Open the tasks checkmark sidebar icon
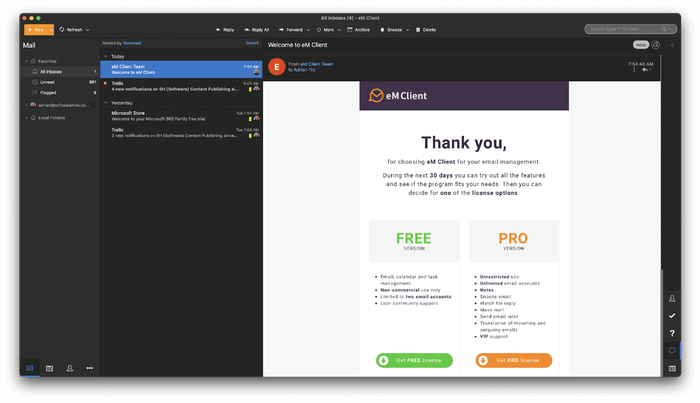Screen dimensions: 700x403 672,316
